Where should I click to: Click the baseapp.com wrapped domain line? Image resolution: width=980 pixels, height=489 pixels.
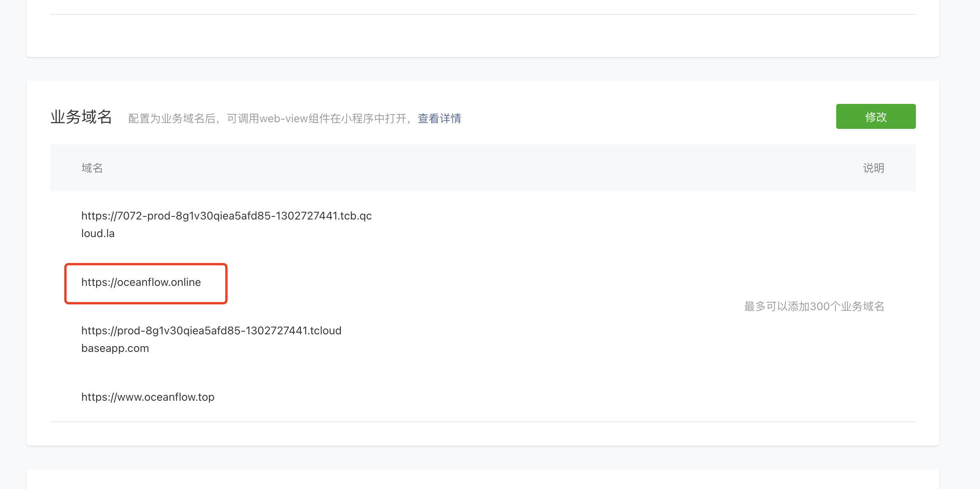pyautogui.click(x=115, y=348)
